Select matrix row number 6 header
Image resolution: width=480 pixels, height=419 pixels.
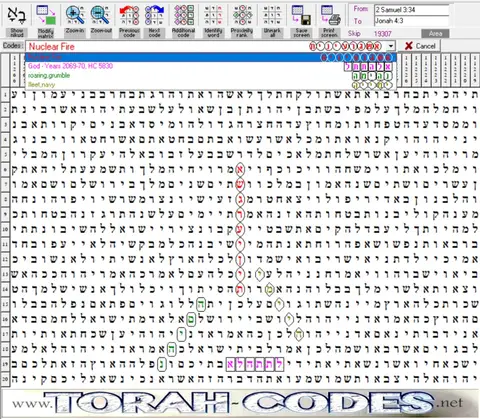[5, 170]
